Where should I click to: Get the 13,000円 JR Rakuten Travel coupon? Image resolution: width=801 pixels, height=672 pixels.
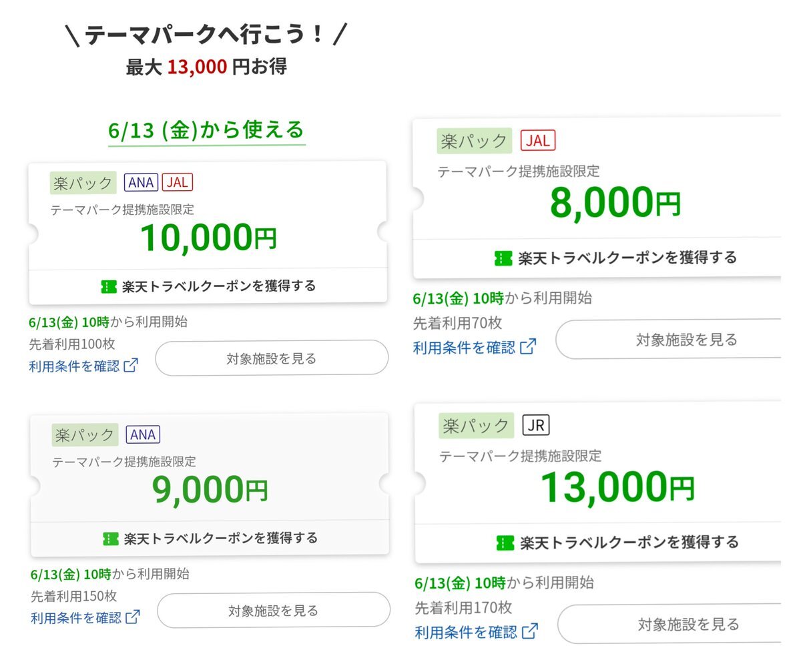[618, 543]
